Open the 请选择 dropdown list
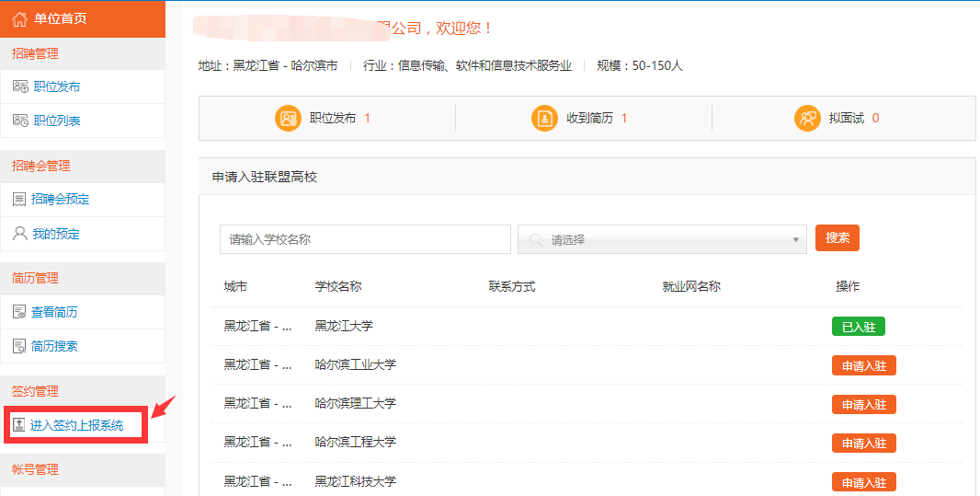The height and width of the screenshot is (496, 980). [x=662, y=239]
